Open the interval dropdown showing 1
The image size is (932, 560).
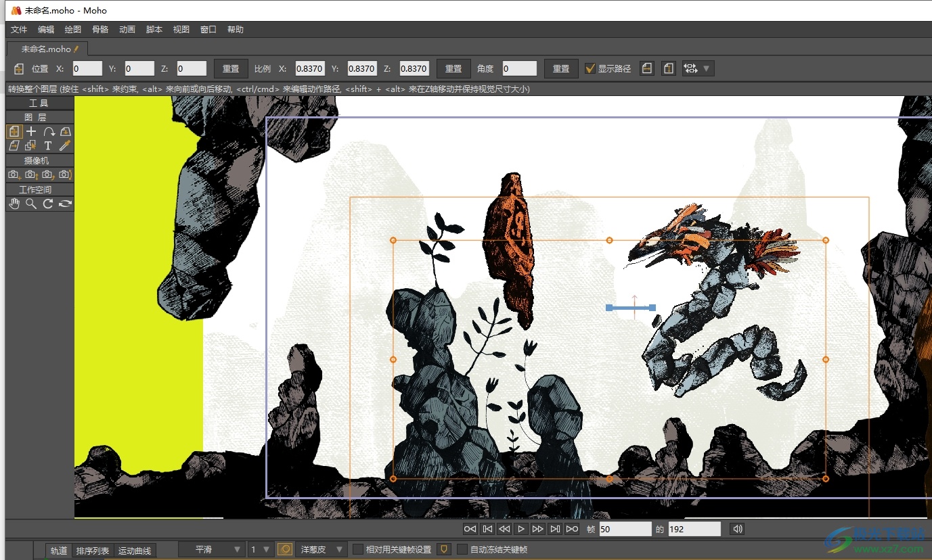click(x=261, y=549)
